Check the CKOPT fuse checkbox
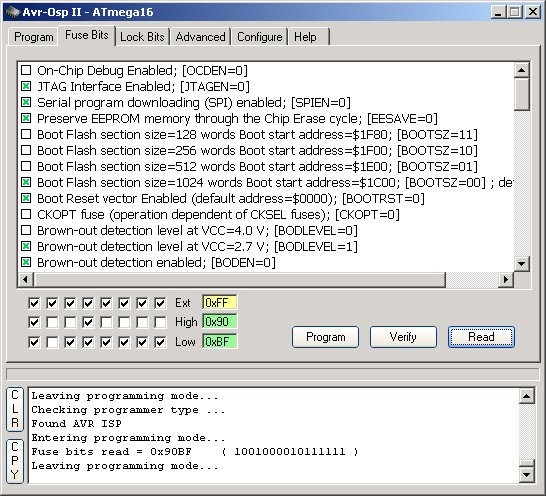The height and width of the screenshot is (496, 546). pos(26,215)
